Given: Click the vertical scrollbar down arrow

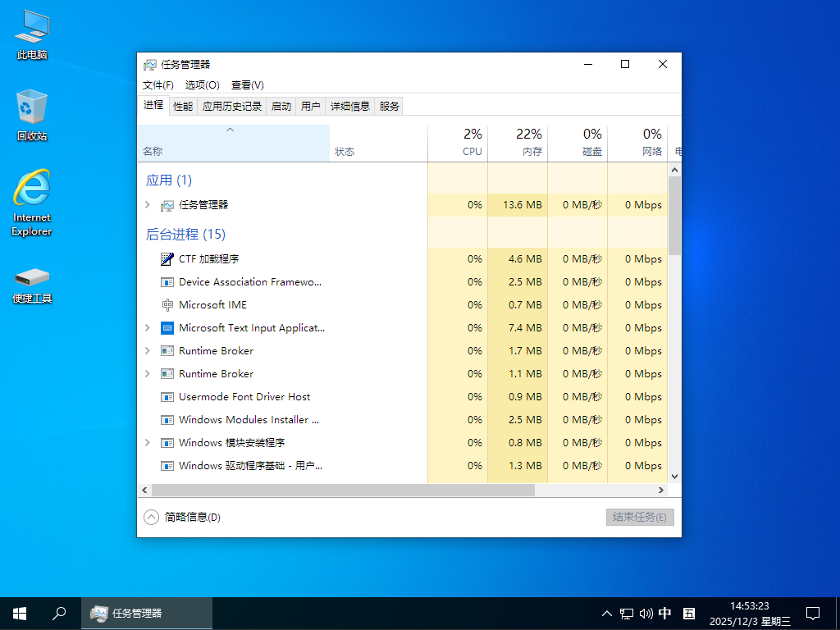Looking at the screenshot, I should coord(674,476).
